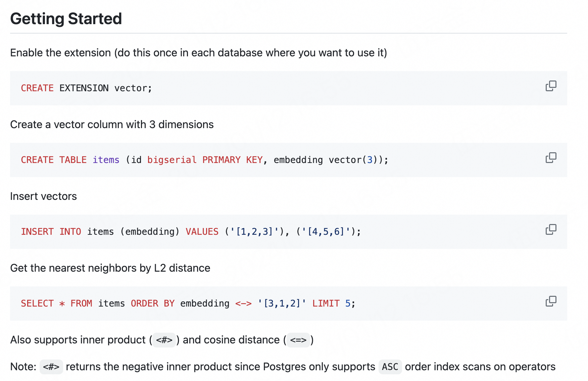Copy the INSERT INTO items code
Screen dimensions: 588x381
pyautogui.click(x=551, y=230)
